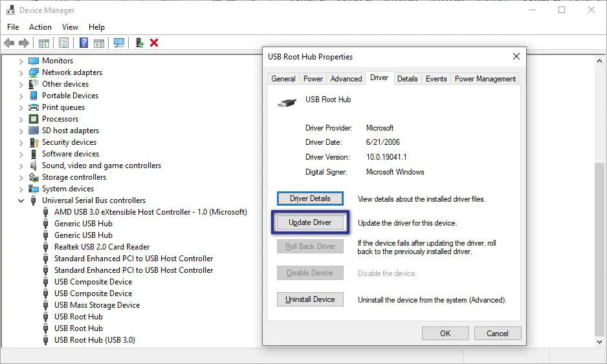The width and height of the screenshot is (607, 364).
Task: Click the Monitors category icon
Action: click(34, 61)
